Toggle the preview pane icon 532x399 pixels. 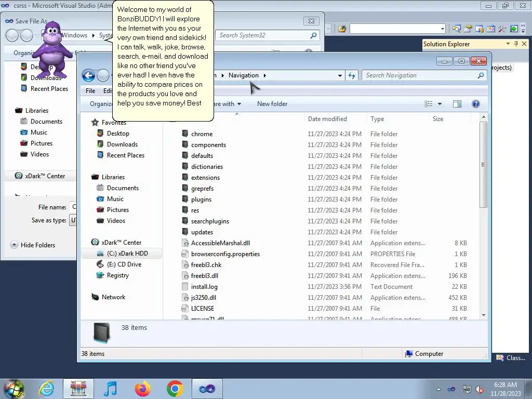[457, 104]
